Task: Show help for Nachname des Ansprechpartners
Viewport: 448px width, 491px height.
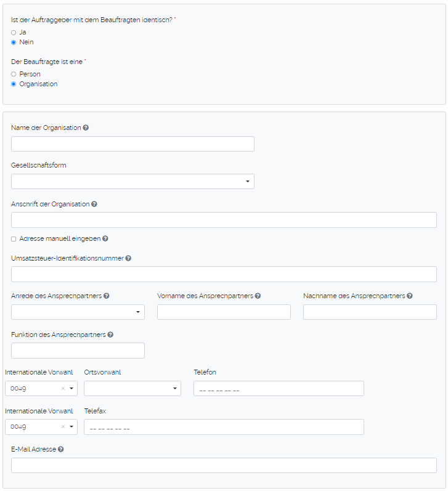Action: point(409,296)
